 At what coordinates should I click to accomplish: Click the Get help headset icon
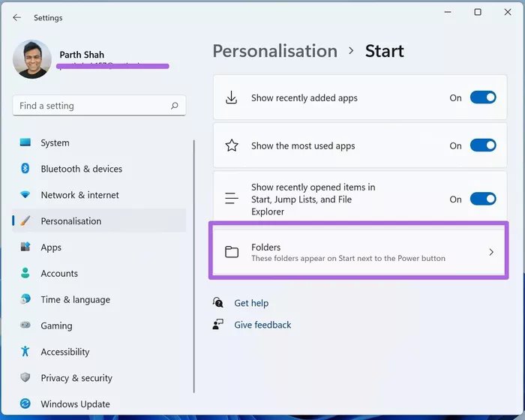218,302
